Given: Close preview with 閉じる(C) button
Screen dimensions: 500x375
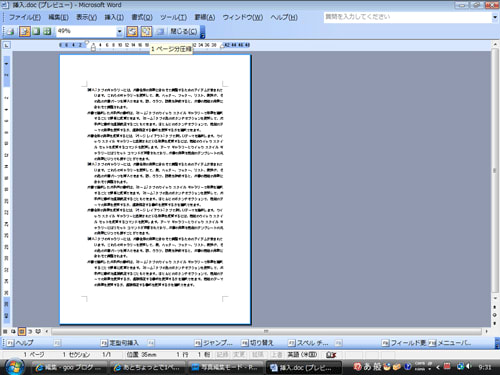Looking at the screenshot, I should tap(183, 31).
